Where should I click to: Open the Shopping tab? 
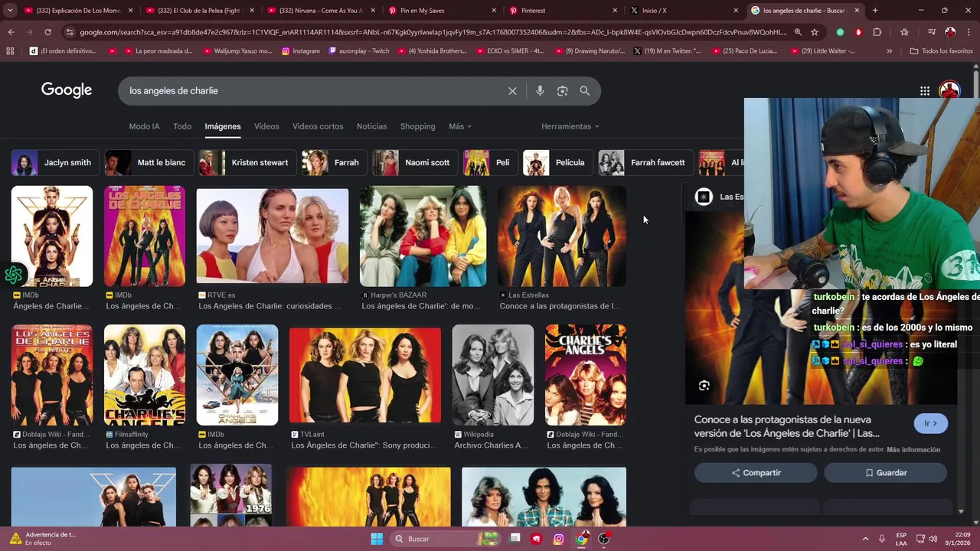417,126
